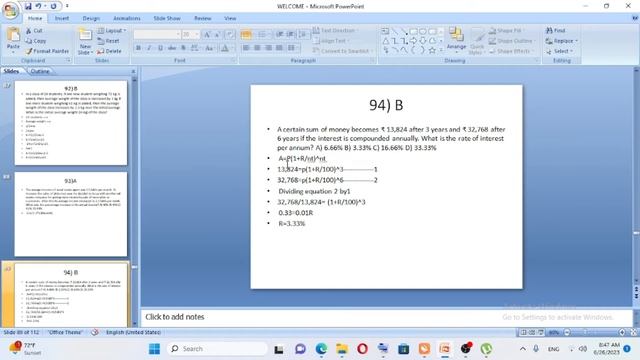Open the View tab
The height and width of the screenshot is (360, 640).
click(230, 18)
